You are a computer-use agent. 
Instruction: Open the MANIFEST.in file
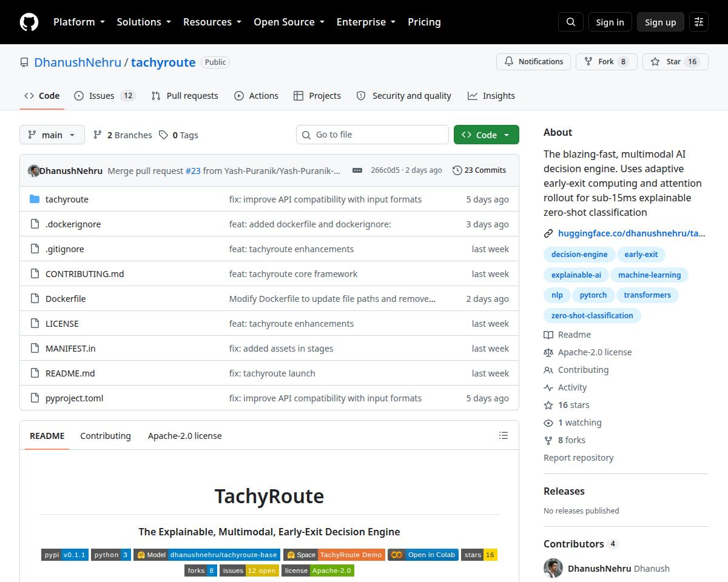70,349
